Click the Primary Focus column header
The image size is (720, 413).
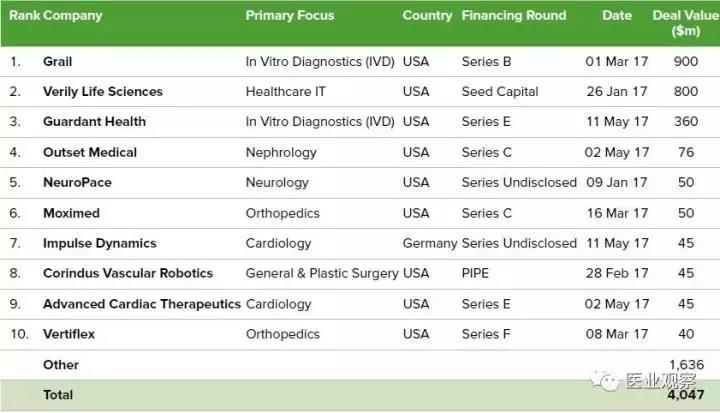[290, 16]
